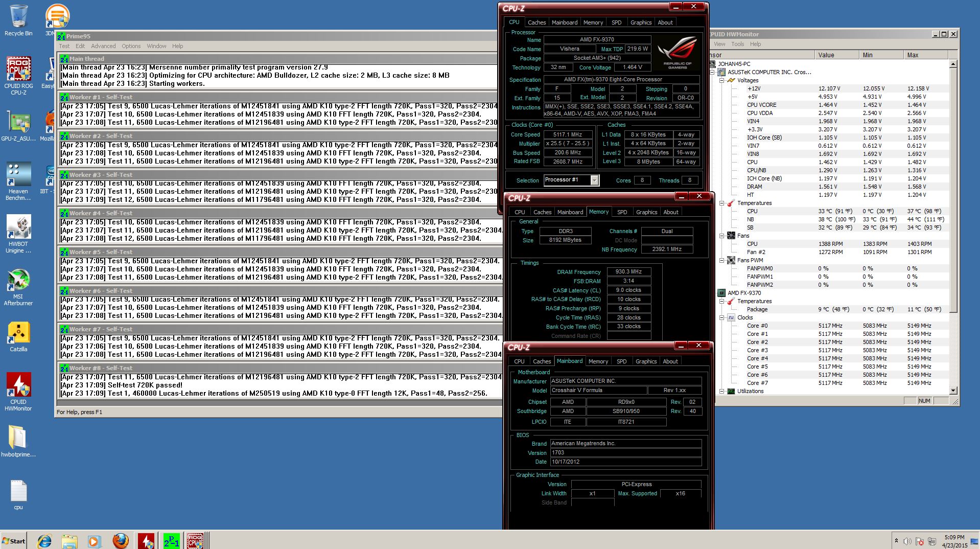This screenshot has width=980, height=549.
Task: Open the Action Center flag tray icon
Action: [919, 541]
